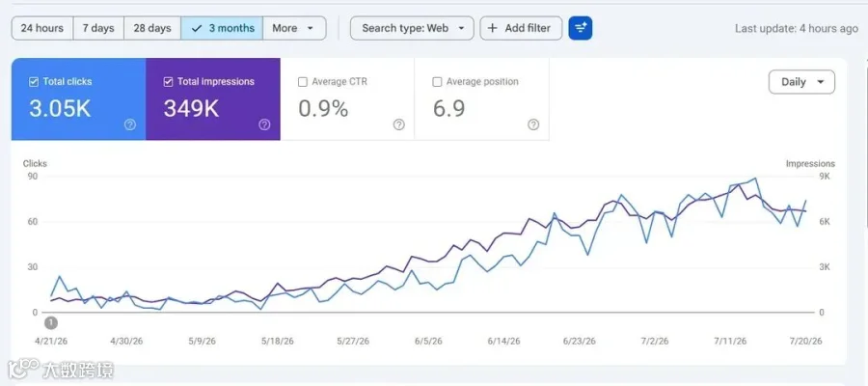Switch to the 28 days range
Image resolution: width=868 pixels, height=386 pixels.
152,28
